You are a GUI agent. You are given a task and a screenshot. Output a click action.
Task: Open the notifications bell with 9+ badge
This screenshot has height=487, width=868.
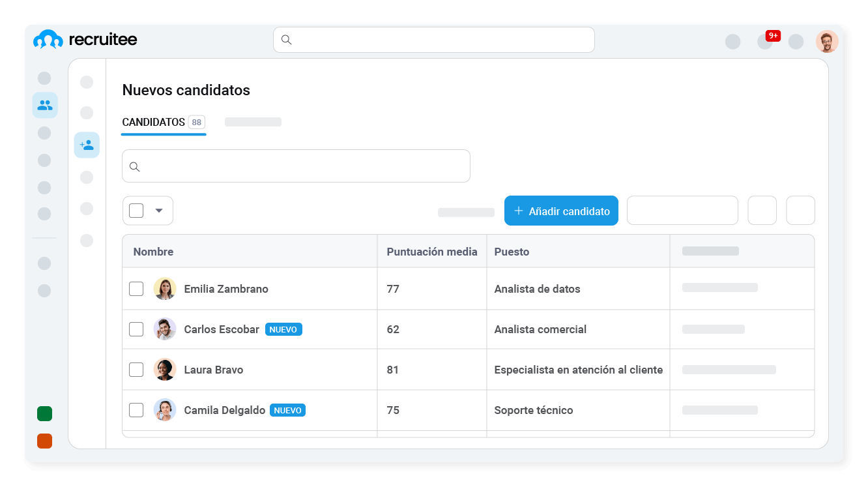point(765,41)
